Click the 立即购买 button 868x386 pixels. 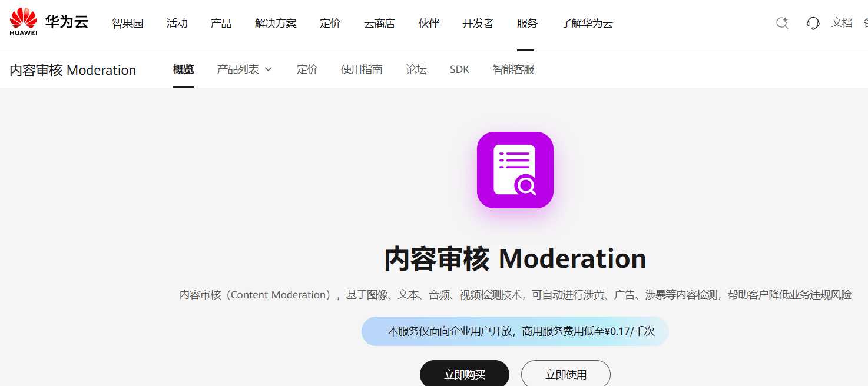click(465, 374)
